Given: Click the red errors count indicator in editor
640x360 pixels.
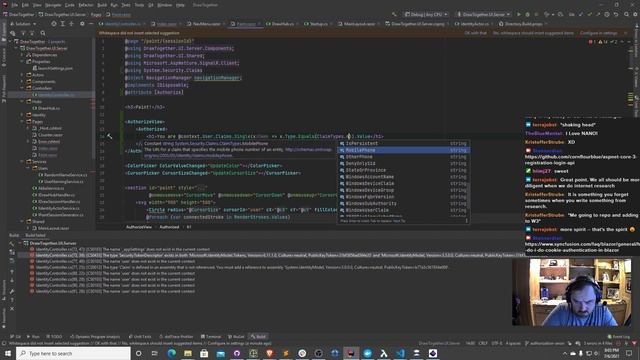Looking at the screenshot, I should click(592, 42).
